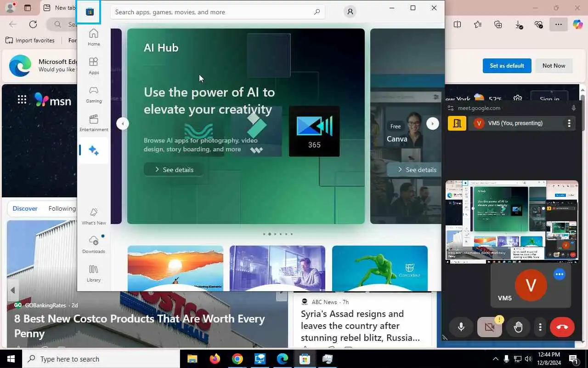Select the second carousel page dot
588x368 pixels.
(270, 234)
